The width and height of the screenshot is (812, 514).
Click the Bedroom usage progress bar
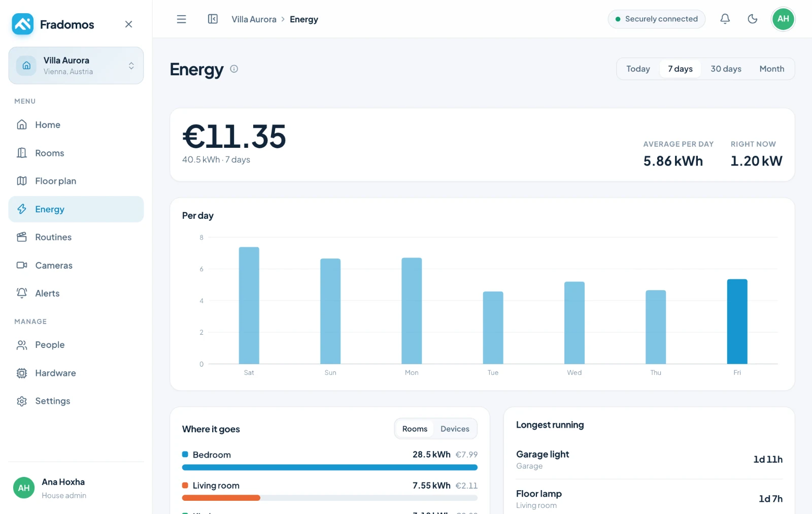(x=330, y=467)
